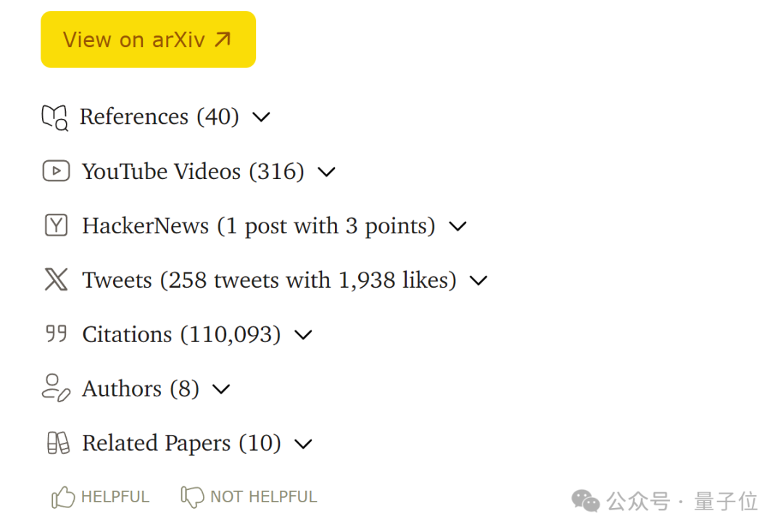This screenshot has height=532, width=783.
Task: Expand the YouTube Videos chevron
Action: click(x=326, y=173)
